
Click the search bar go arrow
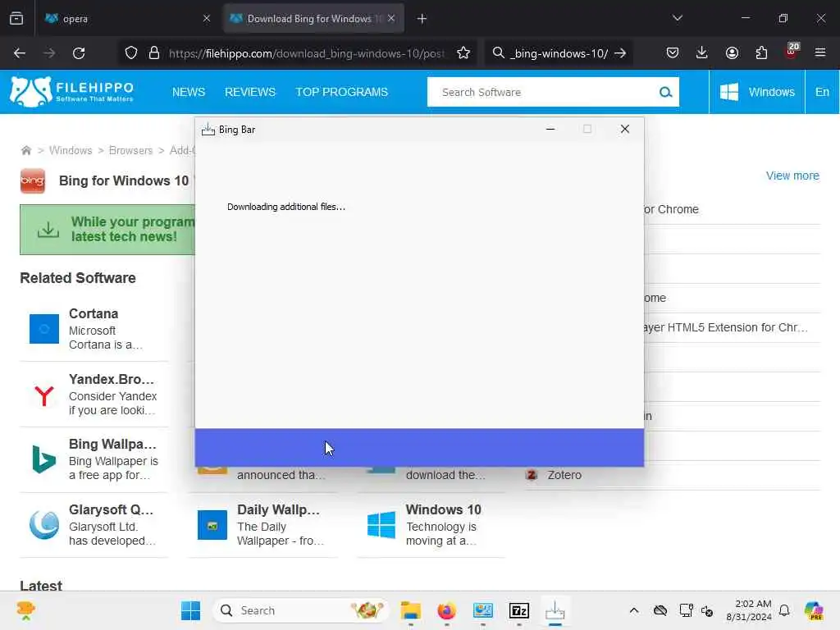pos(620,53)
